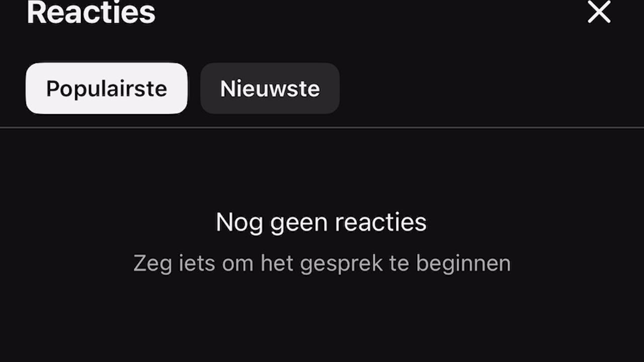Viewport: 644px width, 362px height.
Task: Show most popular reactions first
Action: tap(107, 88)
